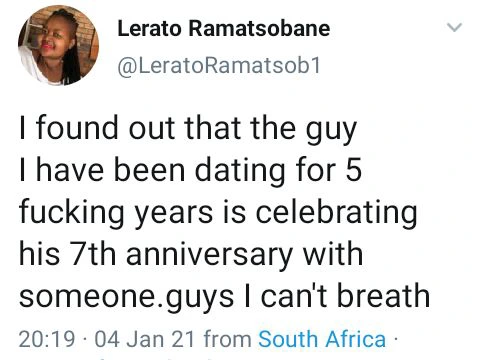Viewport: 480px width, 360px height.
Task: Click the word 'found' in the first line
Action: [77, 128]
